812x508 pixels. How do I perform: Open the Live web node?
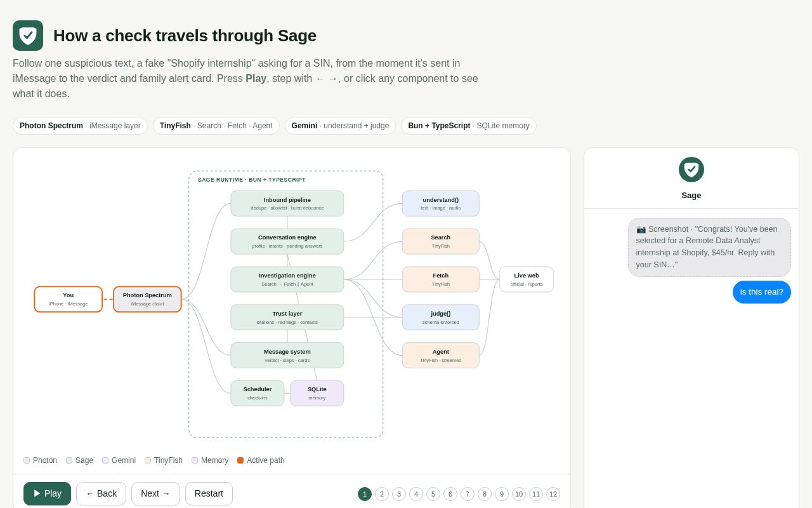tap(527, 279)
